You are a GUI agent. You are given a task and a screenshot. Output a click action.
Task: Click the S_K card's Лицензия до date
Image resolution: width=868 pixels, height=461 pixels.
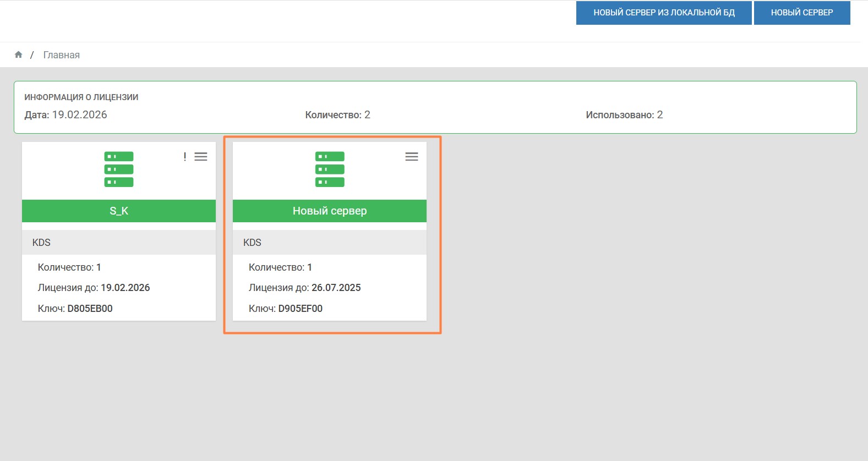tap(125, 288)
